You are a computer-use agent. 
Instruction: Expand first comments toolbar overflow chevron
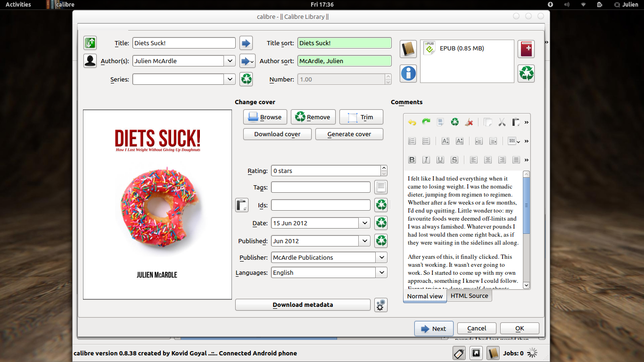[527, 122]
